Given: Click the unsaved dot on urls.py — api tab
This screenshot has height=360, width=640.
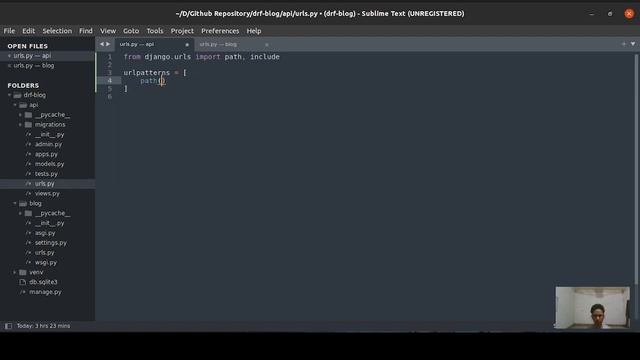Looking at the screenshot, I should (x=187, y=44).
